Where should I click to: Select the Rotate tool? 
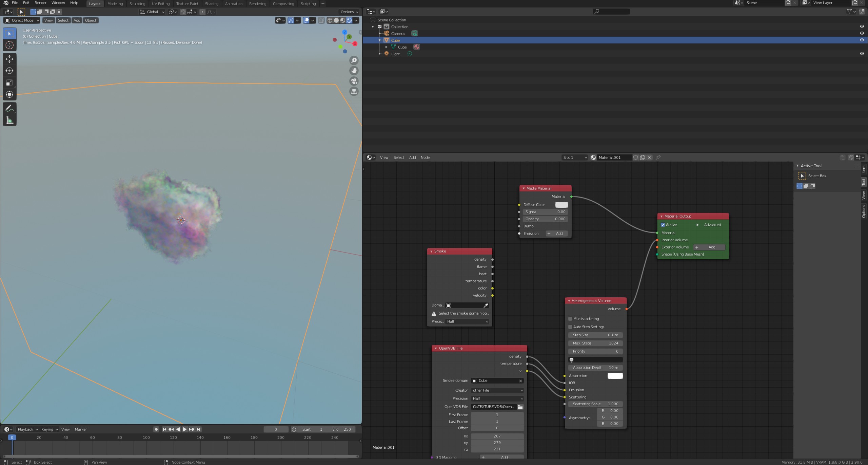point(9,71)
